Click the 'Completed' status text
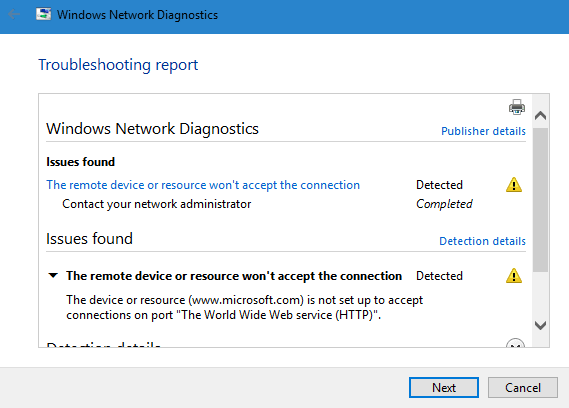 coord(444,204)
